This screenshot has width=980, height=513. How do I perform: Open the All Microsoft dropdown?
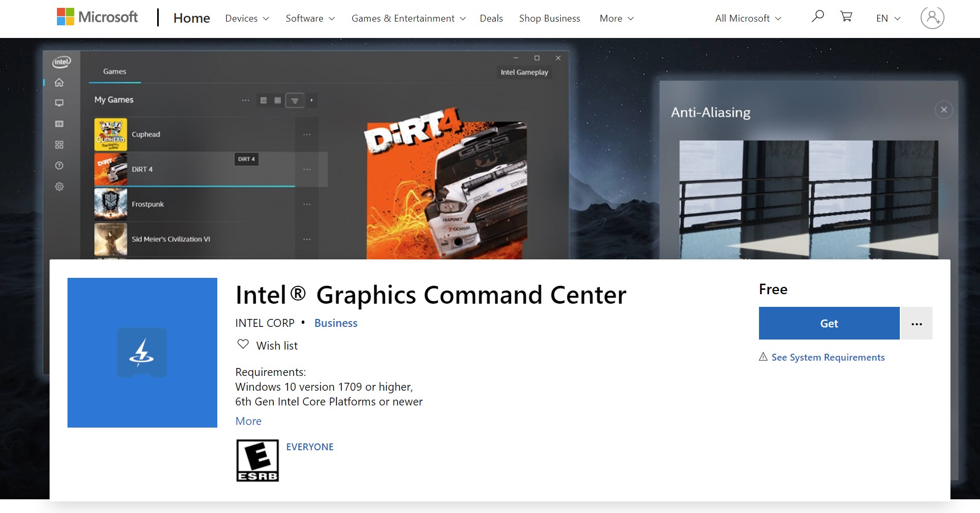pos(746,18)
